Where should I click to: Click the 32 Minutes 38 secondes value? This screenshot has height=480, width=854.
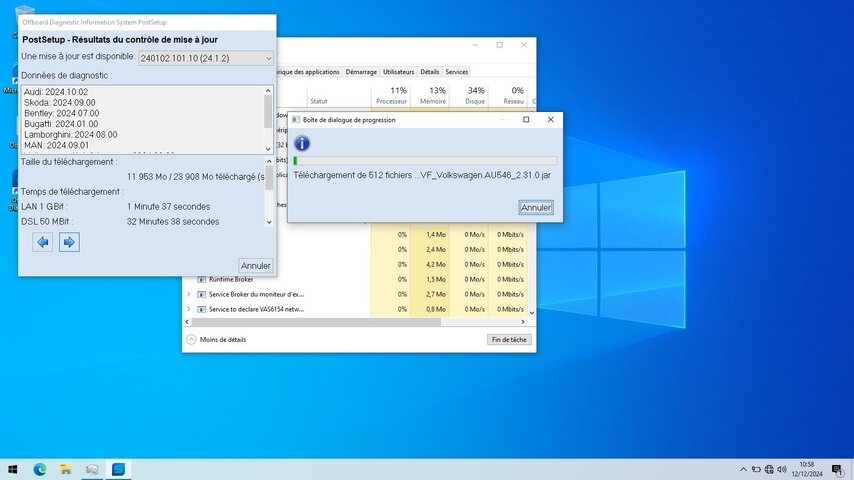coord(173,222)
